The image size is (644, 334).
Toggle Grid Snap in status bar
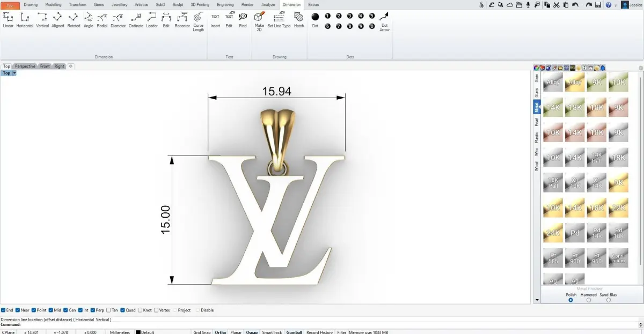[202, 332]
